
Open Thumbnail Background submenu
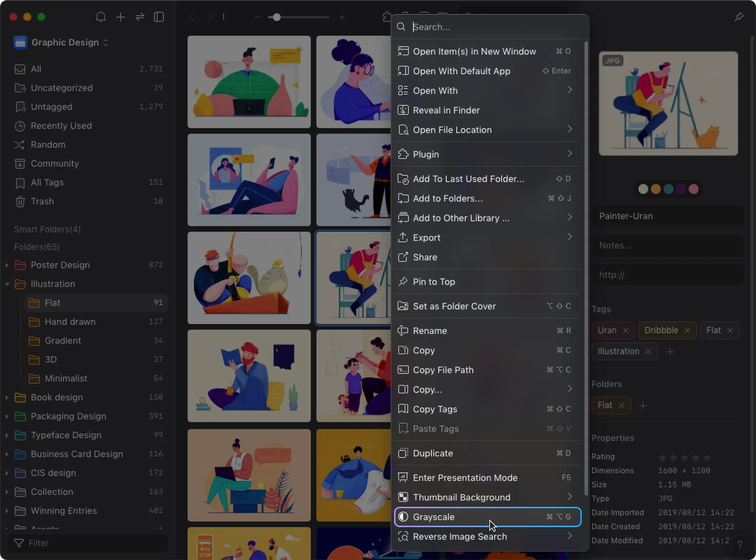pos(487,497)
